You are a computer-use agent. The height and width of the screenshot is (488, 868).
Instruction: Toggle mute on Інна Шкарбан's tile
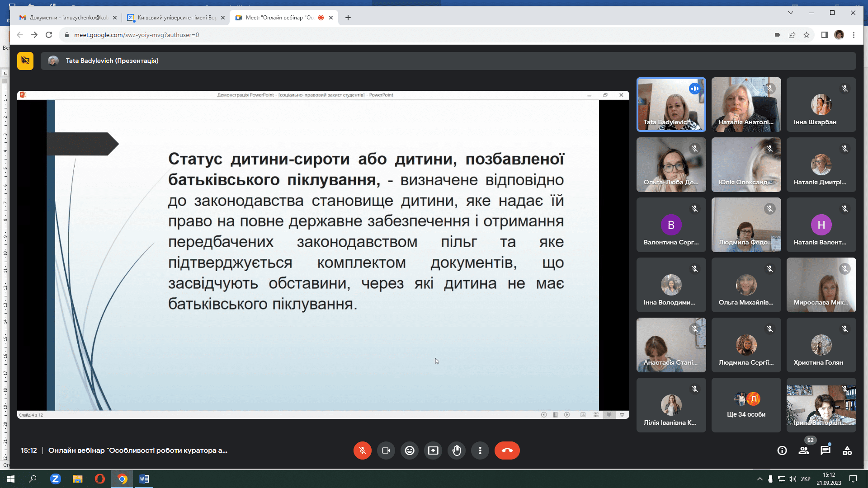coord(844,89)
